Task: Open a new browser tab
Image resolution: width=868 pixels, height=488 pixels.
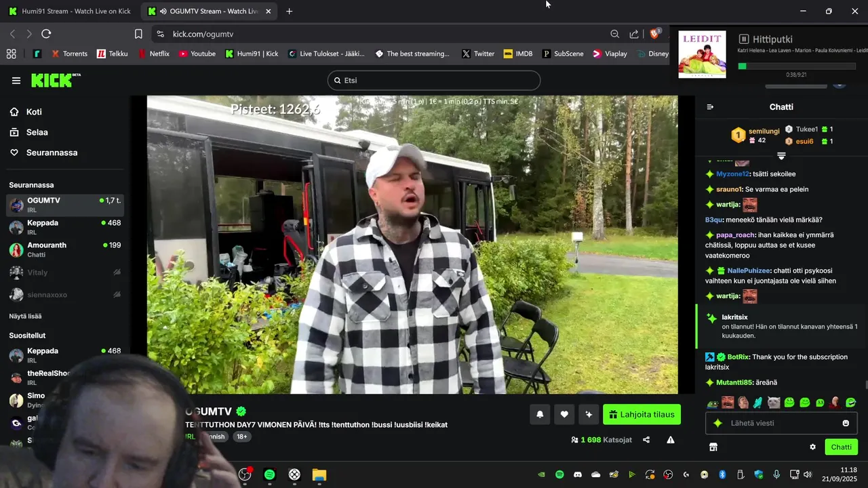Action: coord(290,12)
